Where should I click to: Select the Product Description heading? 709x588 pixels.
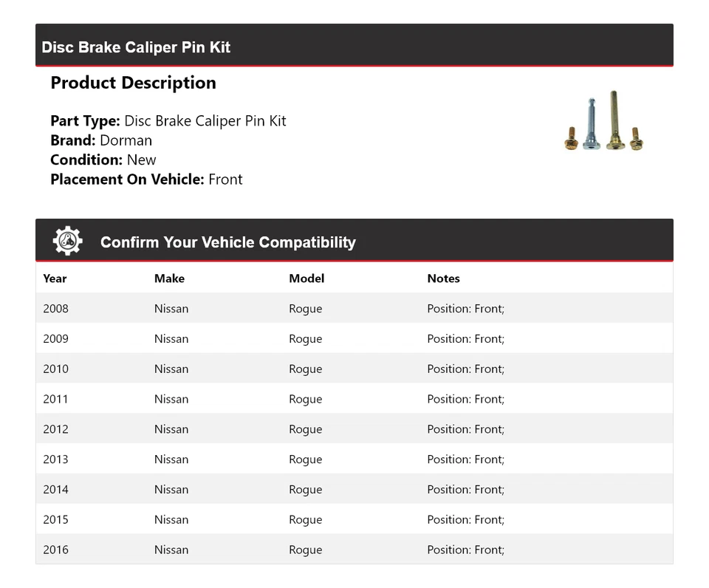pos(133,83)
